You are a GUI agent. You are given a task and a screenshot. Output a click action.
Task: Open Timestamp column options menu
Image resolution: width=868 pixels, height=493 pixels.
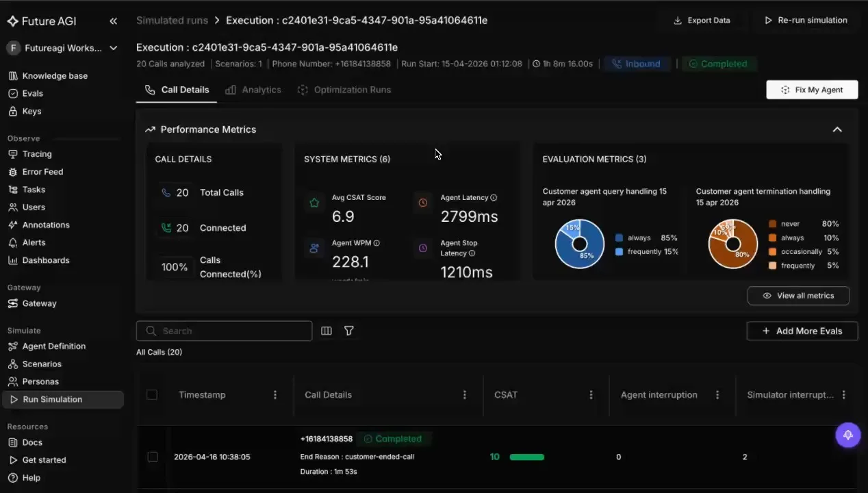click(x=275, y=395)
